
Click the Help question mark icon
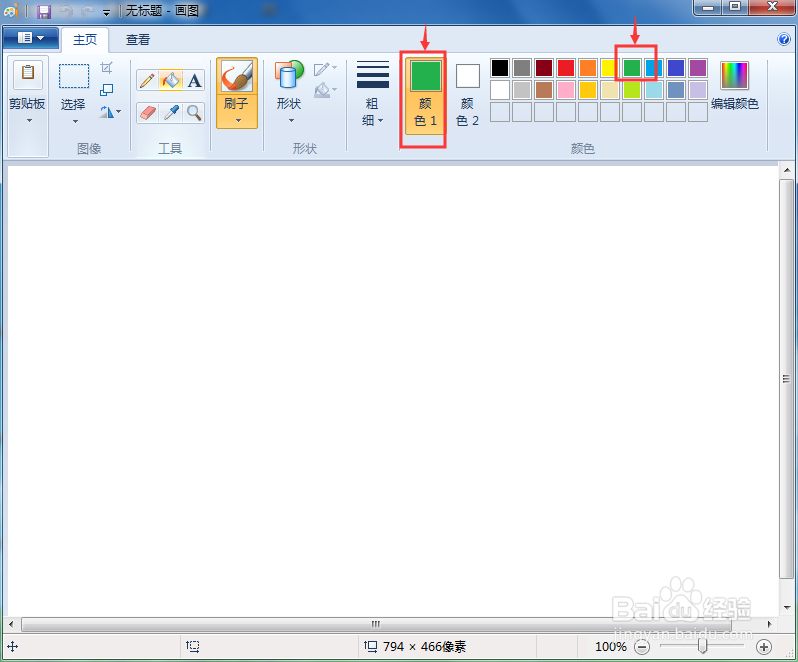(x=784, y=39)
